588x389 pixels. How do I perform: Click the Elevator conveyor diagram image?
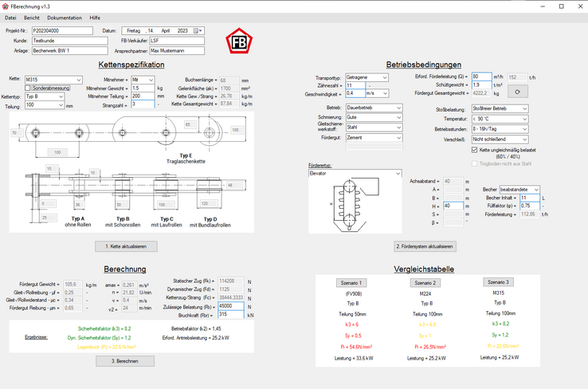coord(355,205)
